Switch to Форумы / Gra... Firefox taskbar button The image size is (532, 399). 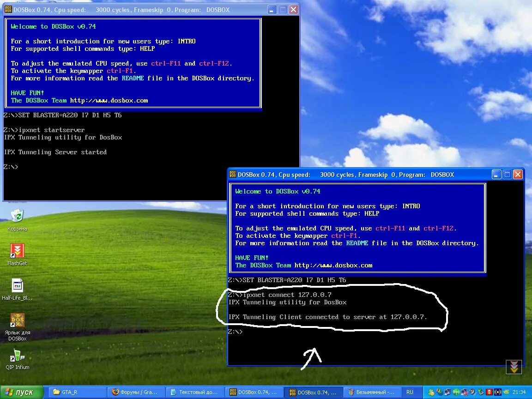pos(136,392)
